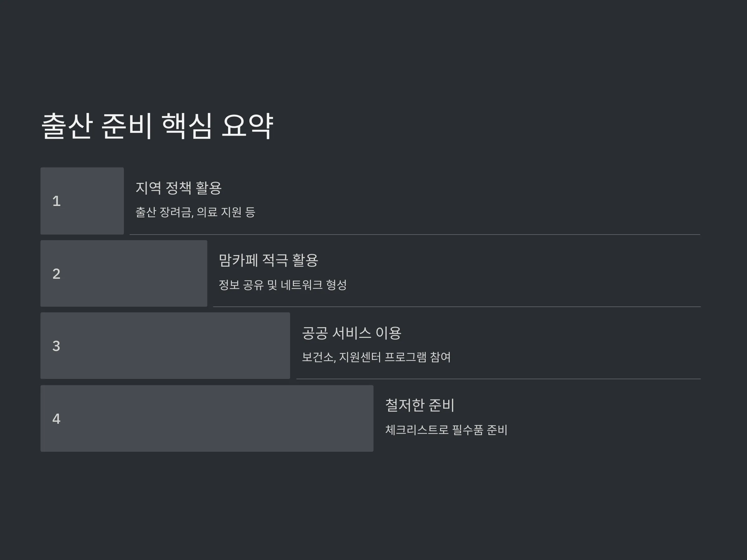Click the heading 맘카페 적극 활용
The height and width of the screenshot is (560, 747).
pyautogui.click(x=269, y=260)
